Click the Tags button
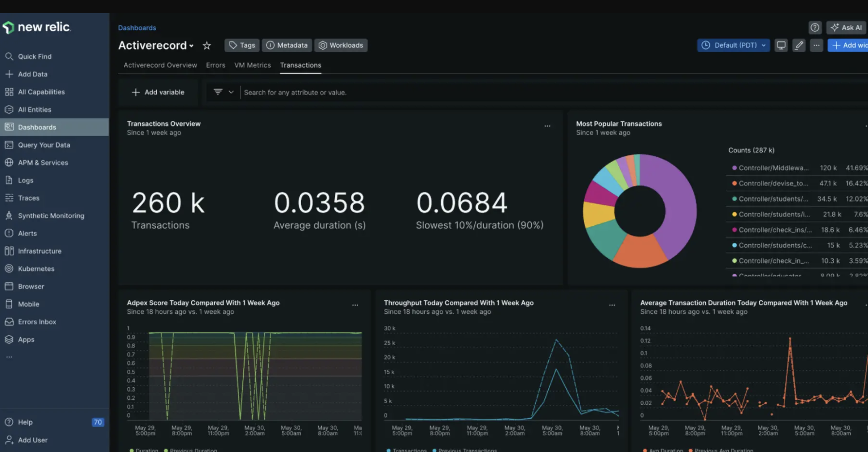The image size is (868, 452). (242, 45)
